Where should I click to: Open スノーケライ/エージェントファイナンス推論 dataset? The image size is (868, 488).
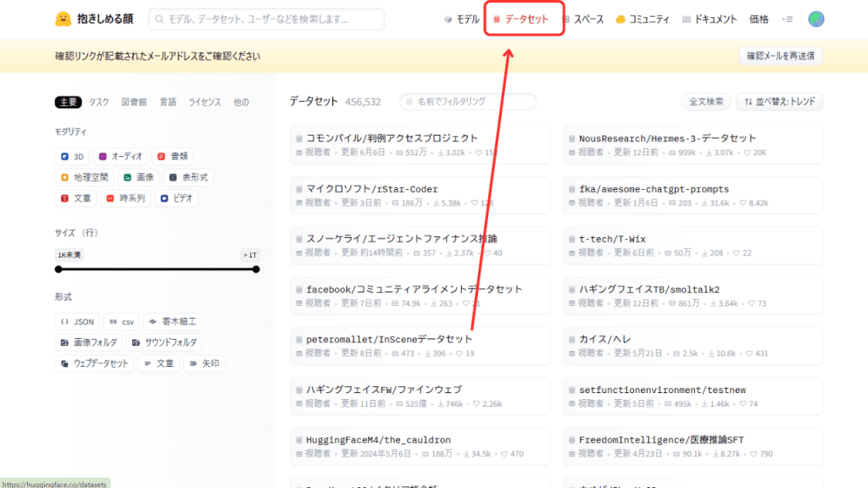point(420,246)
